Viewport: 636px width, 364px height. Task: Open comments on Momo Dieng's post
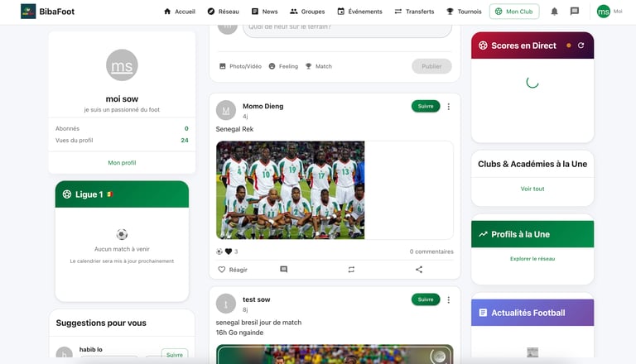click(x=283, y=270)
